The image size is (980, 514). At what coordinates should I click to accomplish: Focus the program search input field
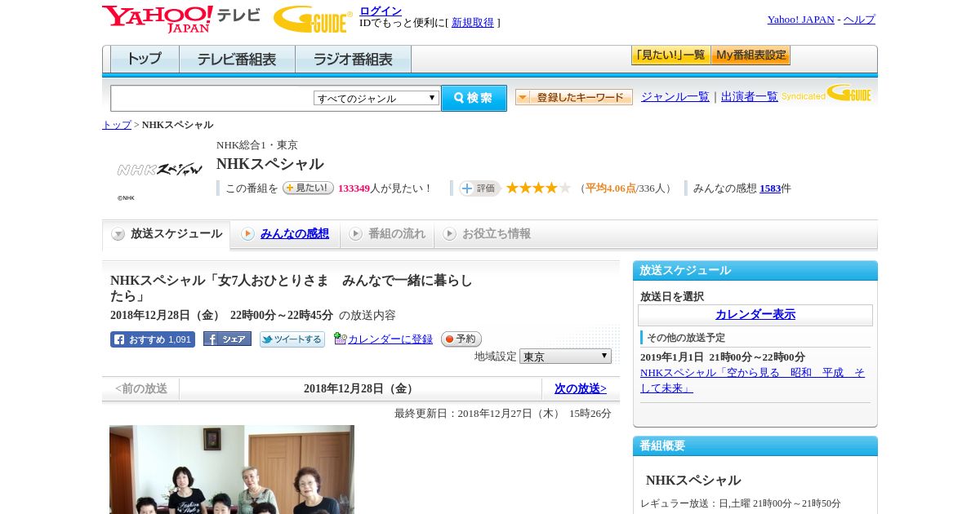pos(212,98)
